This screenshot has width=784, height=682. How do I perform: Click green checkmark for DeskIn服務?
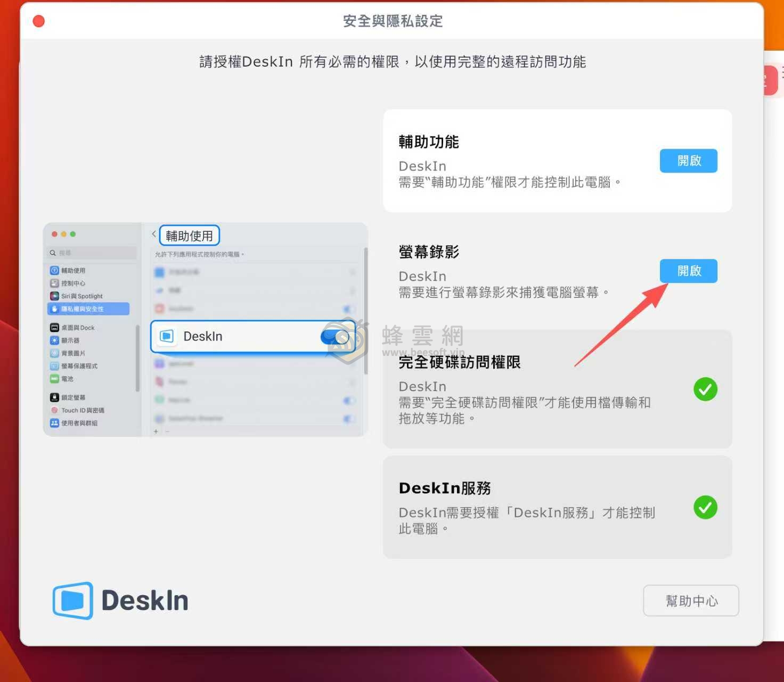pos(705,507)
